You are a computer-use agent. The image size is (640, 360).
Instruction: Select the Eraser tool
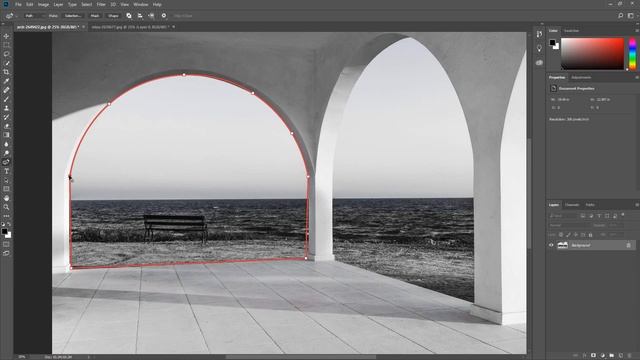(6, 126)
